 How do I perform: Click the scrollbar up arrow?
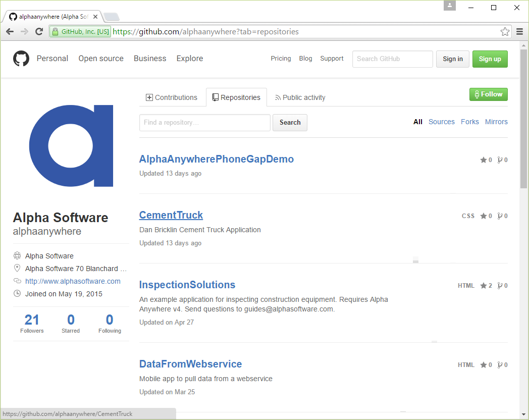tap(523, 45)
